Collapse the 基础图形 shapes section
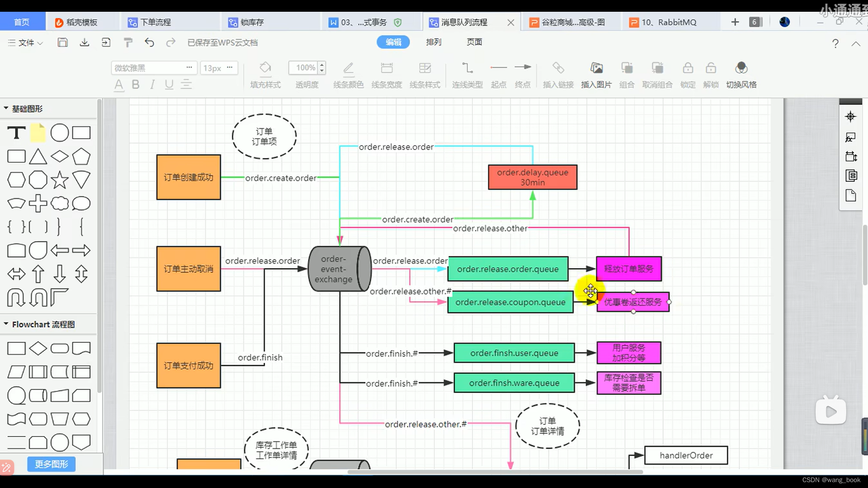 [x=6, y=108]
